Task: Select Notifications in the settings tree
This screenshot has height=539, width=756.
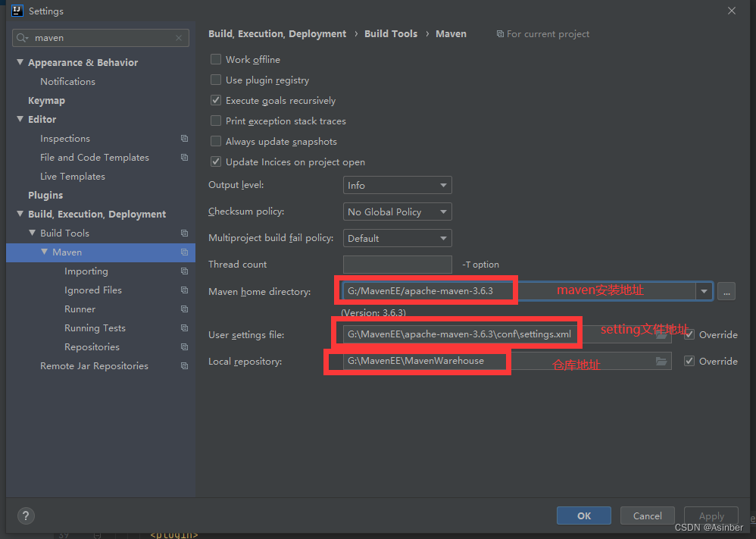Action: [67, 82]
